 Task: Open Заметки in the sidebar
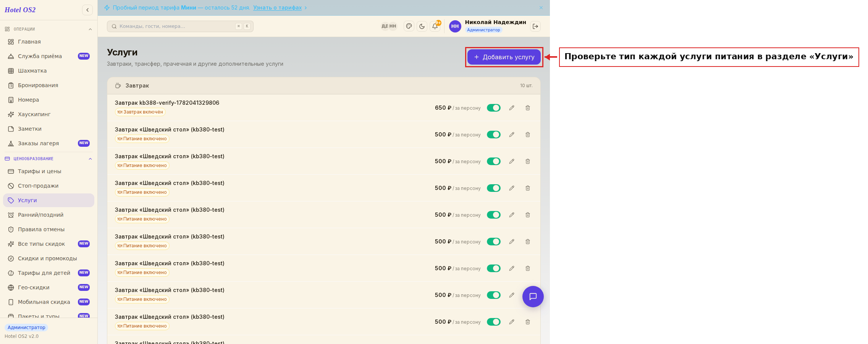(48, 129)
